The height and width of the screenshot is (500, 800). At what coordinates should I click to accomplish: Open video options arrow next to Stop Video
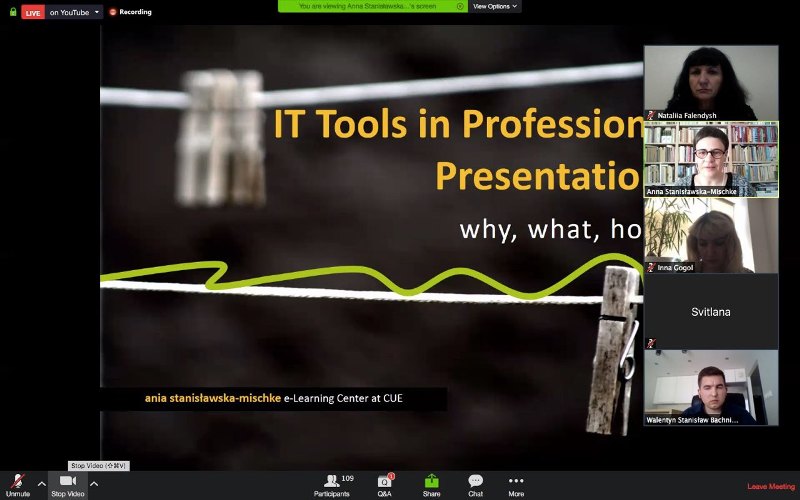[94, 484]
